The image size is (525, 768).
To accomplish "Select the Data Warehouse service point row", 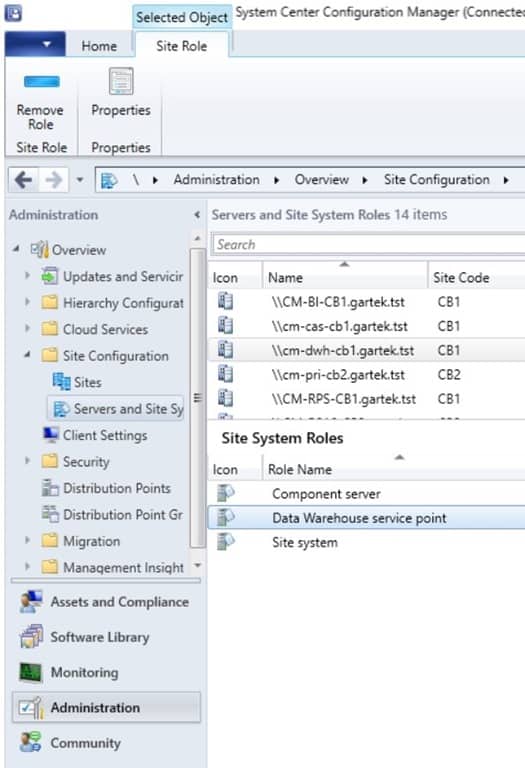I will tap(366, 518).
